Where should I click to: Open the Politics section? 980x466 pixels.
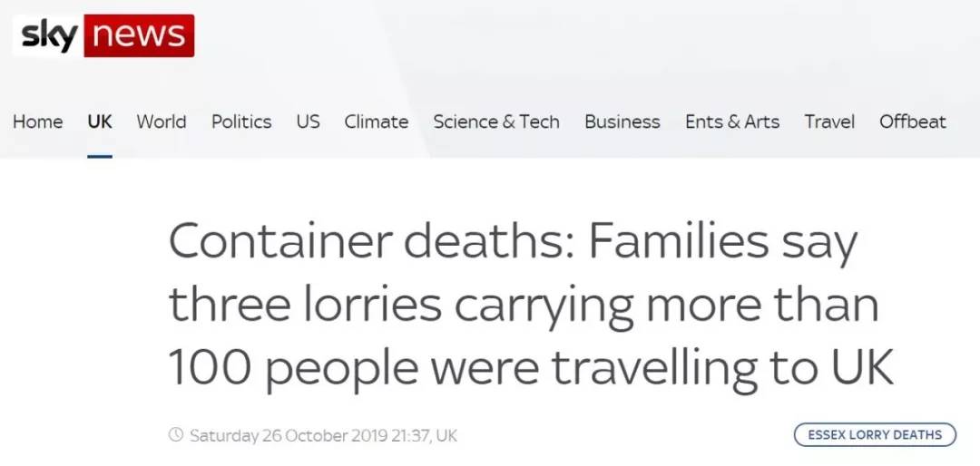241,121
